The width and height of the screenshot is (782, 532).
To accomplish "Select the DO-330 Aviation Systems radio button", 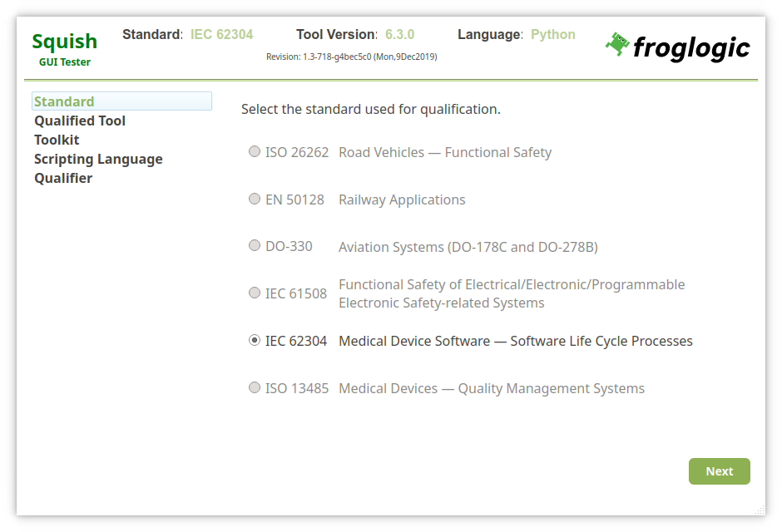I will [x=255, y=246].
